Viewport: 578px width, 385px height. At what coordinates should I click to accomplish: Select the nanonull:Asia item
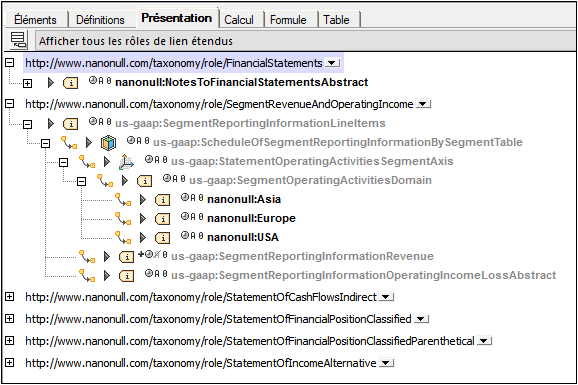244,199
